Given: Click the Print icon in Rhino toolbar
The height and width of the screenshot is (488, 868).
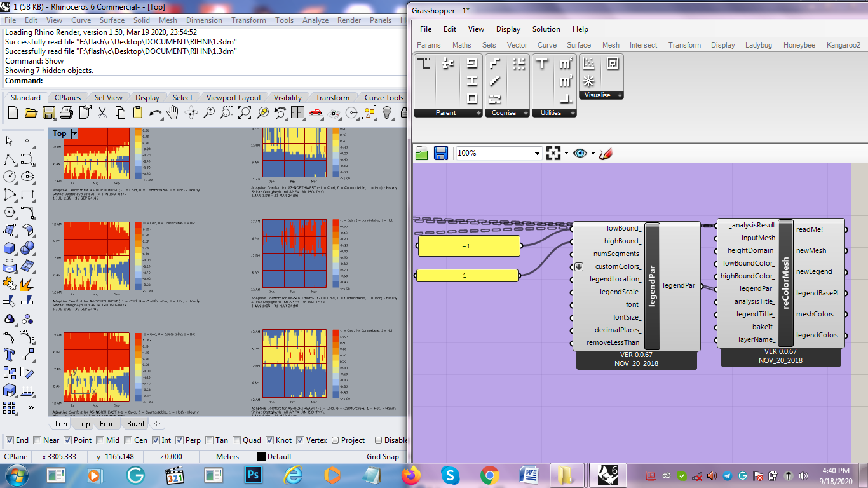Looking at the screenshot, I should [66, 113].
